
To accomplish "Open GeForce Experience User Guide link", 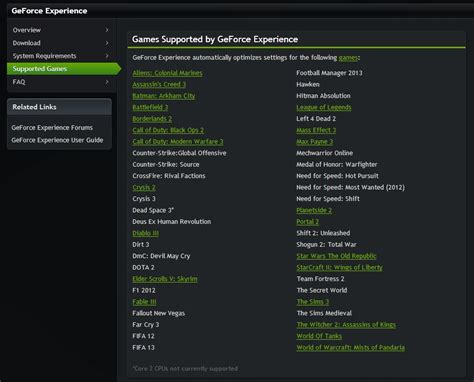I will 57,140.
